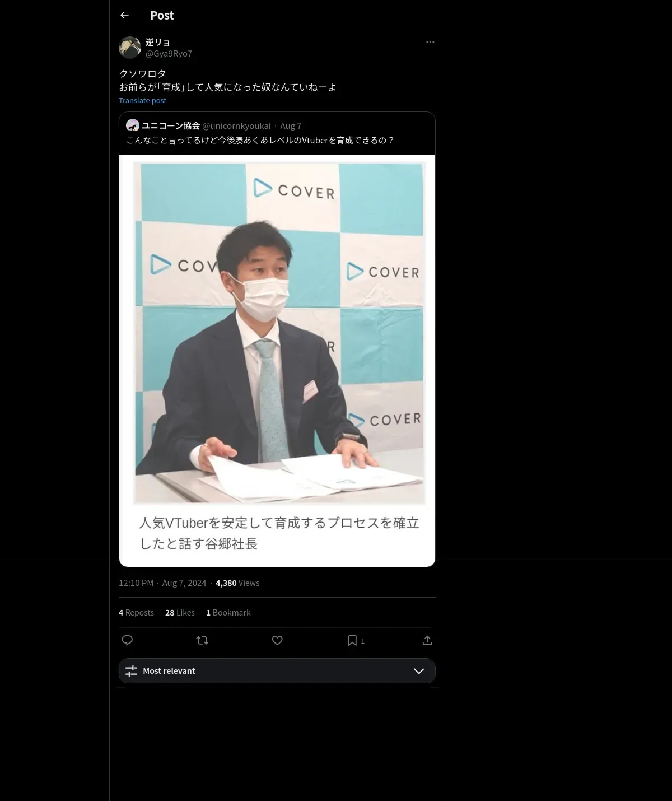
Task: Toggle the bookmark icon on the post
Action: point(352,640)
